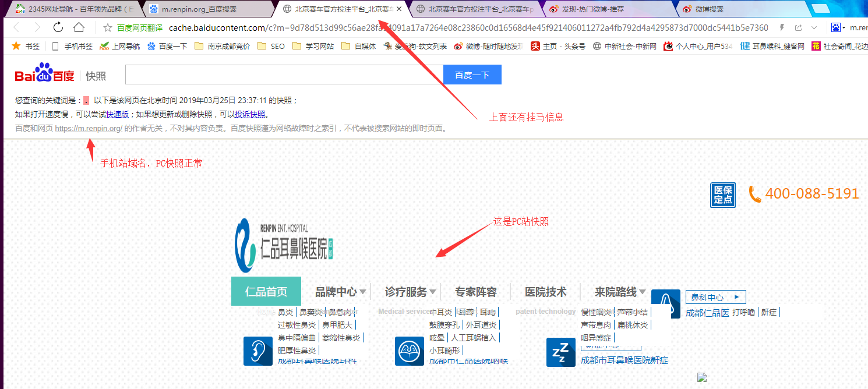Open the https://m.renpin.org/ link
The width and height of the screenshot is (868, 389).
pos(89,128)
